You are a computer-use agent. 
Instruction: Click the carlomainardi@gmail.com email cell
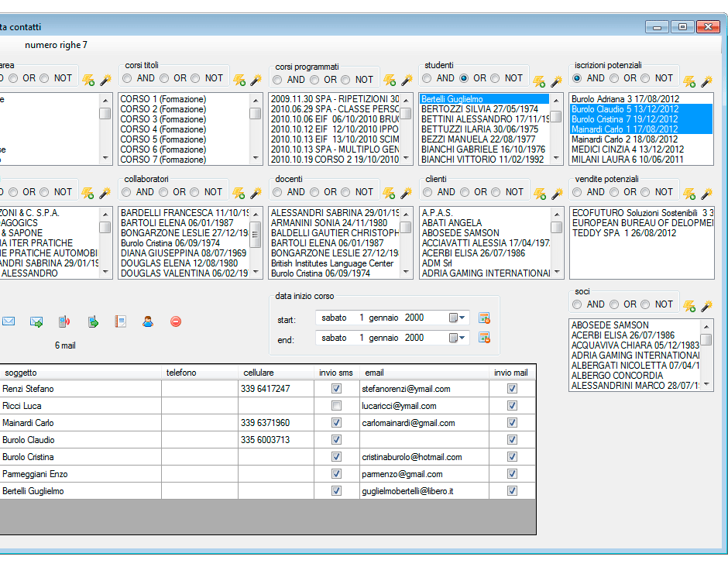click(424, 423)
